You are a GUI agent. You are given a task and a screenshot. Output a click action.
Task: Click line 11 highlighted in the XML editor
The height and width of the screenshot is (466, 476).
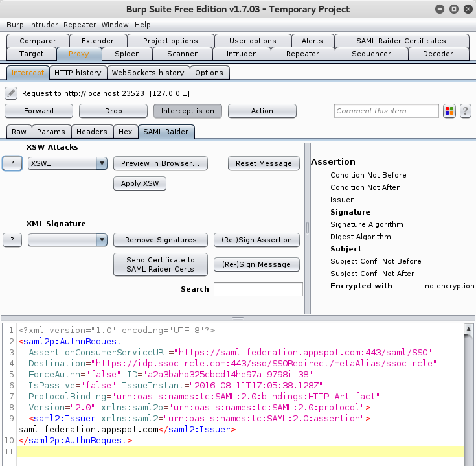[240, 452]
